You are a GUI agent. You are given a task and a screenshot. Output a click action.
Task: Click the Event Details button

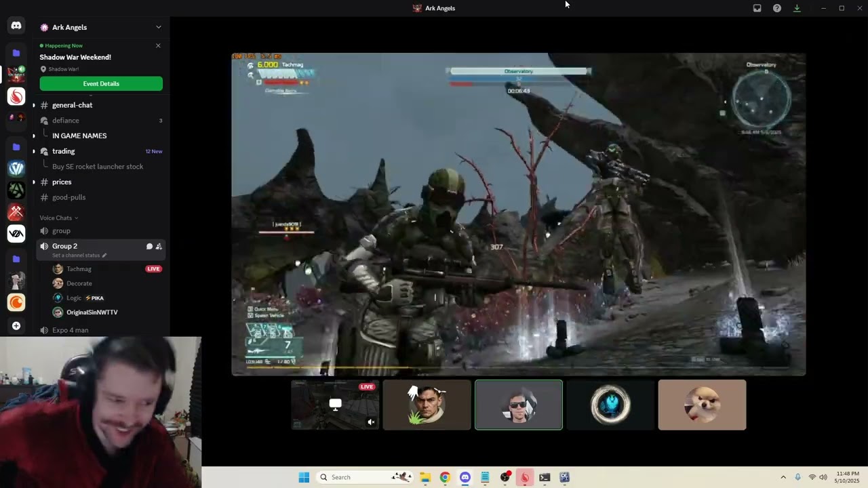[101, 83]
